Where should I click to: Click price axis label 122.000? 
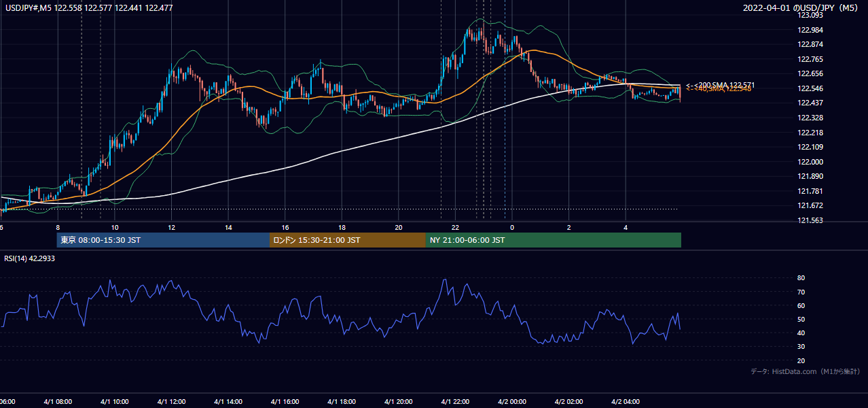810,162
